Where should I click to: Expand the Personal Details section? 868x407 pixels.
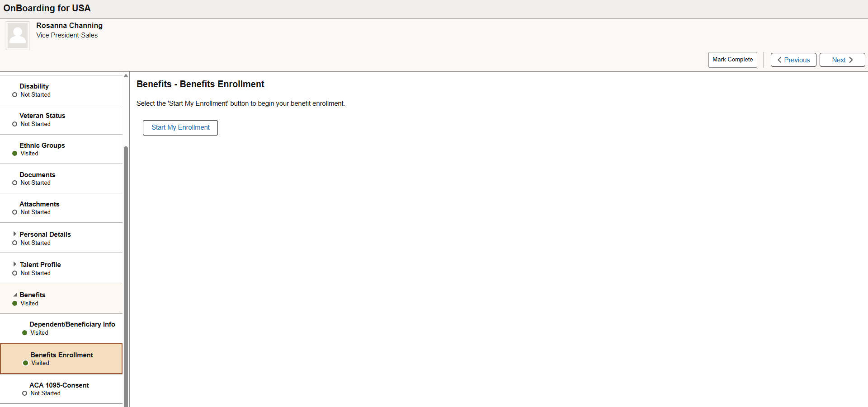click(16, 234)
